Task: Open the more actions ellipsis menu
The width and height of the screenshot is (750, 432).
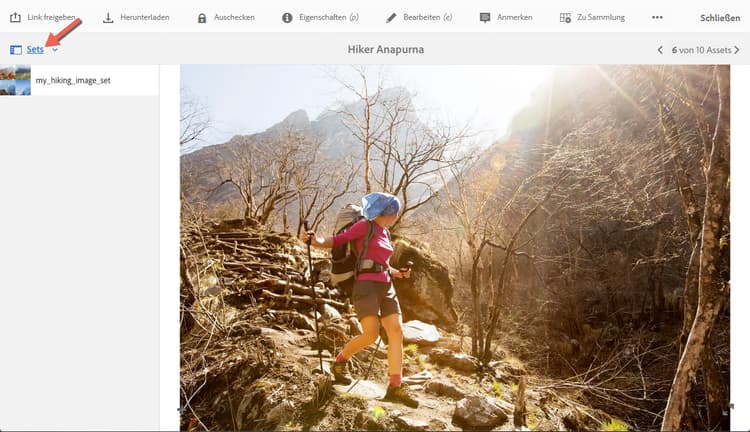Action: click(x=657, y=17)
